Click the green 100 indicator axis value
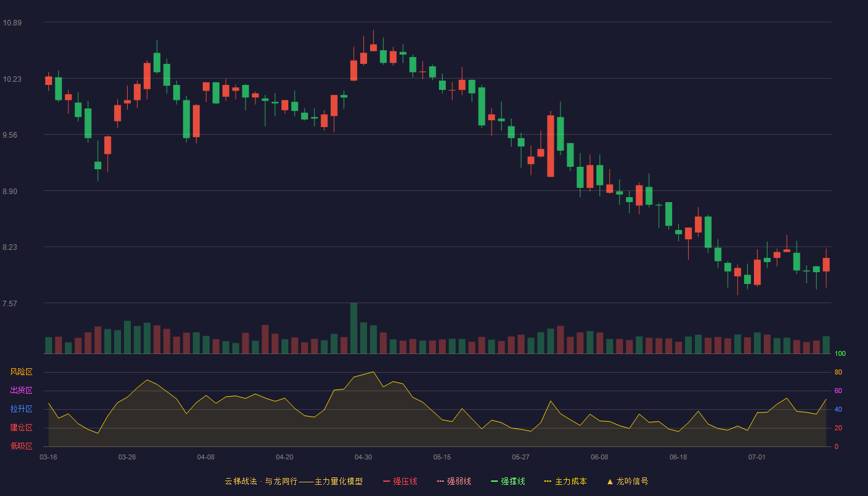Screen dimensions: 868x496 tap(840, 354)
